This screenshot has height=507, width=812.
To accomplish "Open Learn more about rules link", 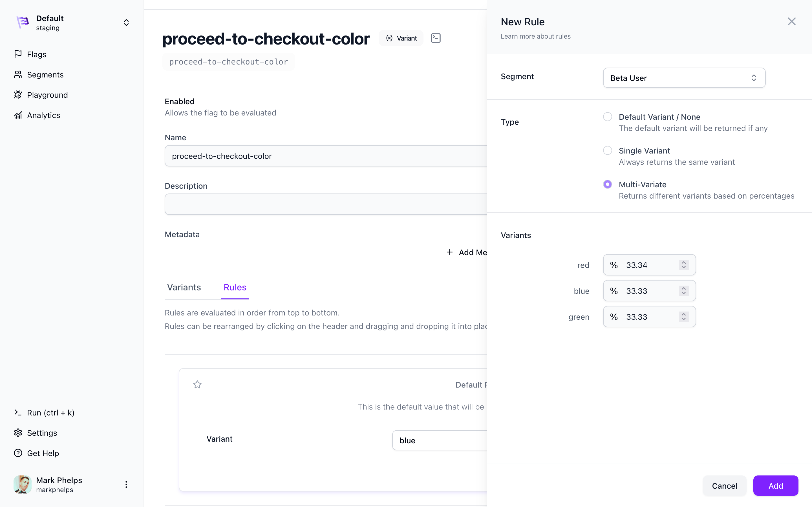I will (x=535, y=36).
